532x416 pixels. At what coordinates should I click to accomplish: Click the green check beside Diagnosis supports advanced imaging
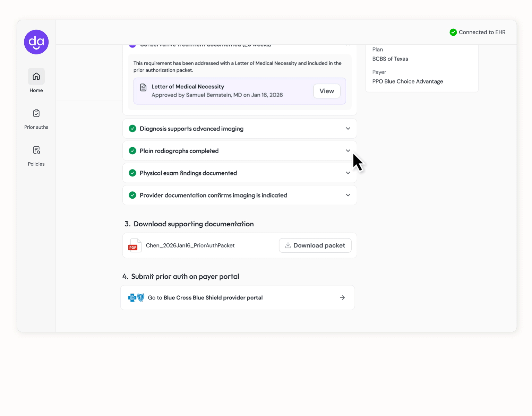[132, 129]
